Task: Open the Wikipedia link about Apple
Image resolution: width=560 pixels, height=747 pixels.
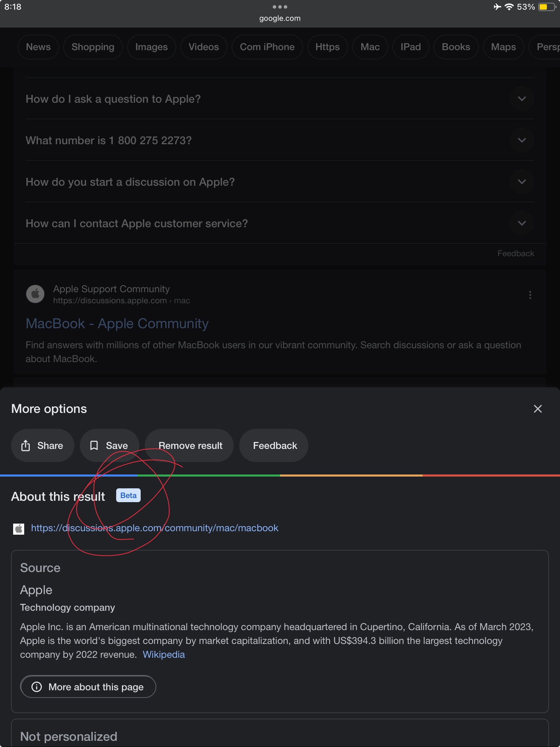Action: (164, 655)
